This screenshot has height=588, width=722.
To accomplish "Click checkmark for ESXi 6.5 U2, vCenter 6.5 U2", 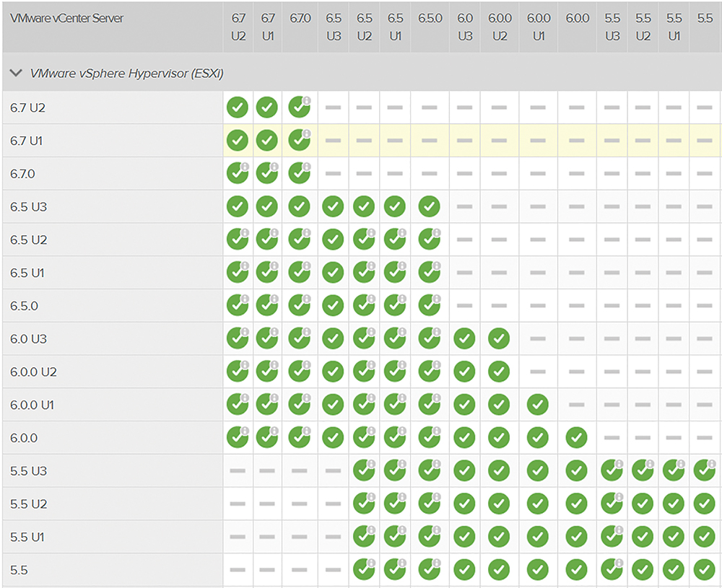I will pos(364,240).
